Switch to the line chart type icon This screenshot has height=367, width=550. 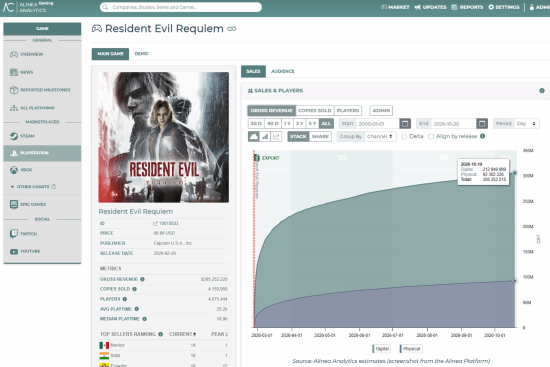click(276, 136)
